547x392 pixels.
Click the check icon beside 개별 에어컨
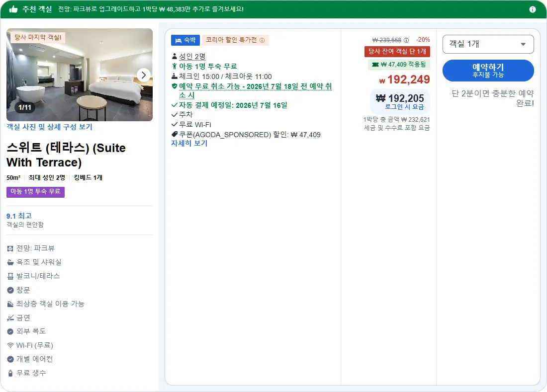10,359
